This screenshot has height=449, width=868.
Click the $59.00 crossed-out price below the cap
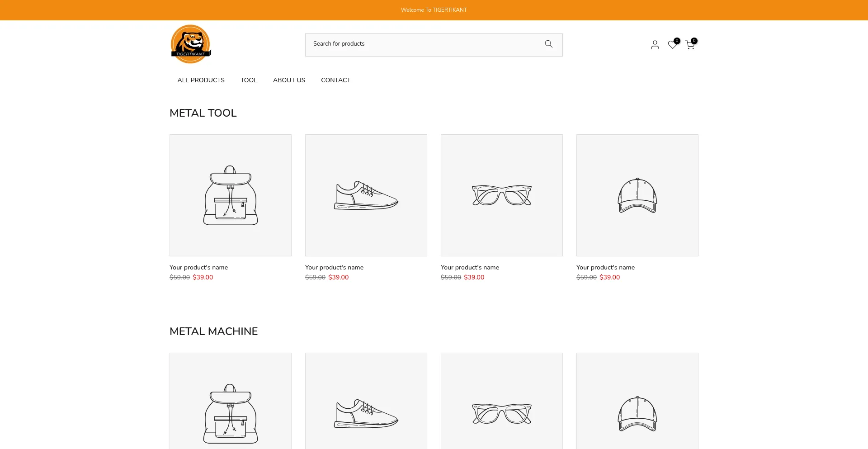(x=586, y=277)
